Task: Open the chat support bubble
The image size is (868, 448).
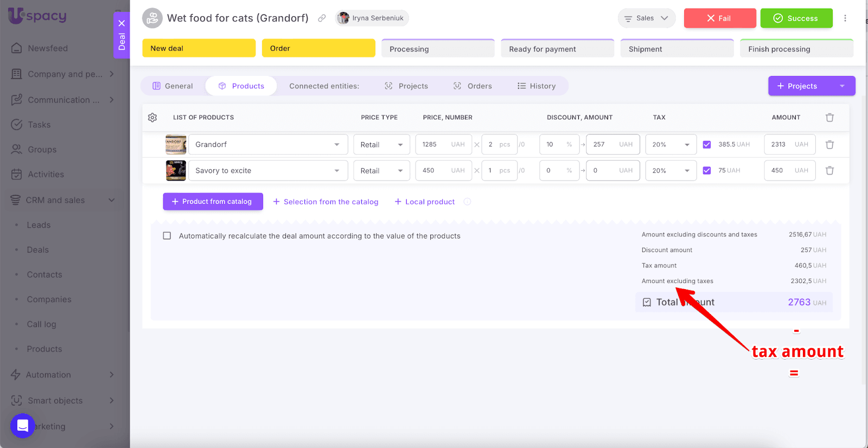Action: (23, 425)
